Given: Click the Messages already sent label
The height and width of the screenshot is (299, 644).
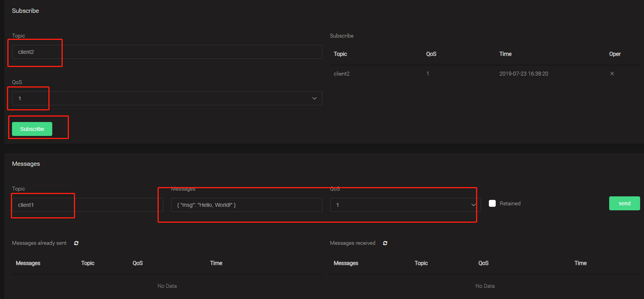Looking at the screenshot, I should [39, 243].
